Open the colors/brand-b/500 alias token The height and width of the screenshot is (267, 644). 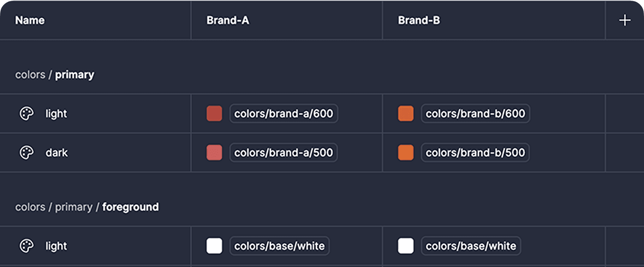pyautogui.click(x=475, y=152)
